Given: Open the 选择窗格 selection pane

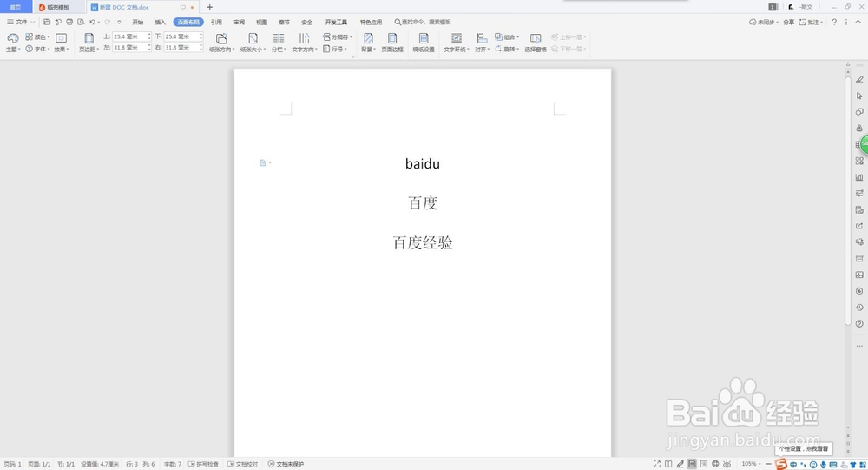Looking at the screenshot, I should click(x=536, y=42).
